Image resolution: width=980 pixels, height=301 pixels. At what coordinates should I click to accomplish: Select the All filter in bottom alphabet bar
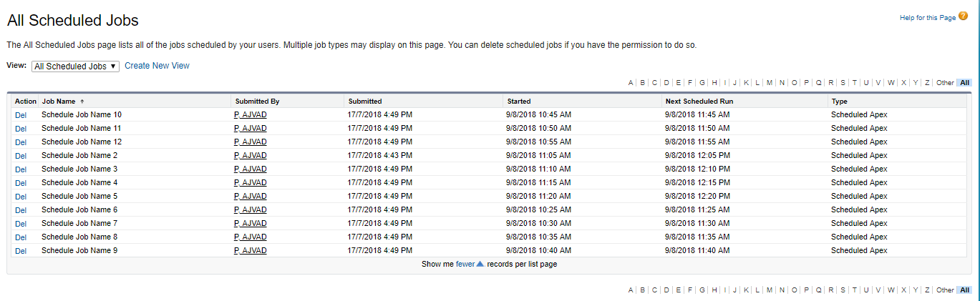click(x=965, y=290)
